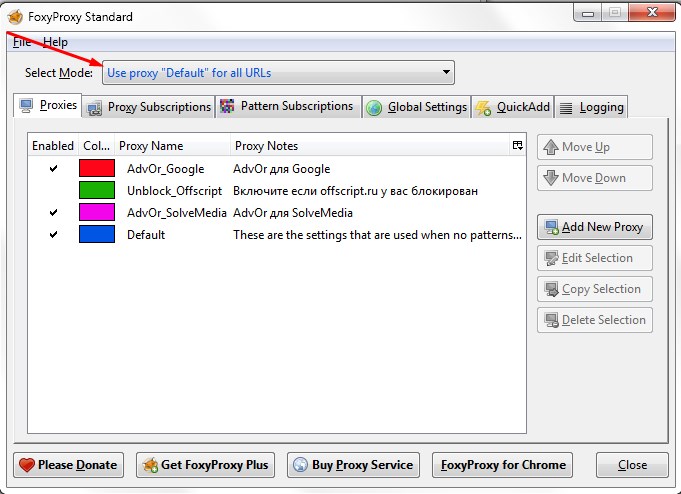
Task: Click the globe icon on Global Settings tab
Action: pos(374,107)
